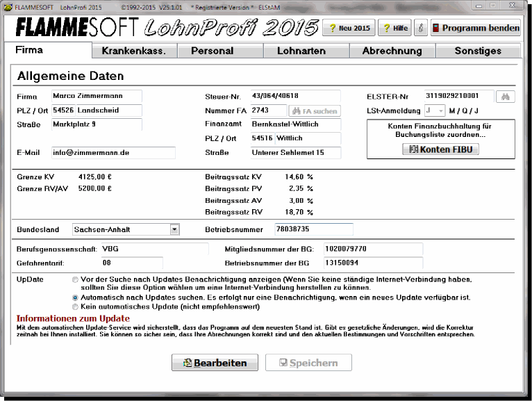Click the Beitragssatz AV value 3,00 %
The image size is (532, 401).
pyautogui.click(x=301, y=201)
